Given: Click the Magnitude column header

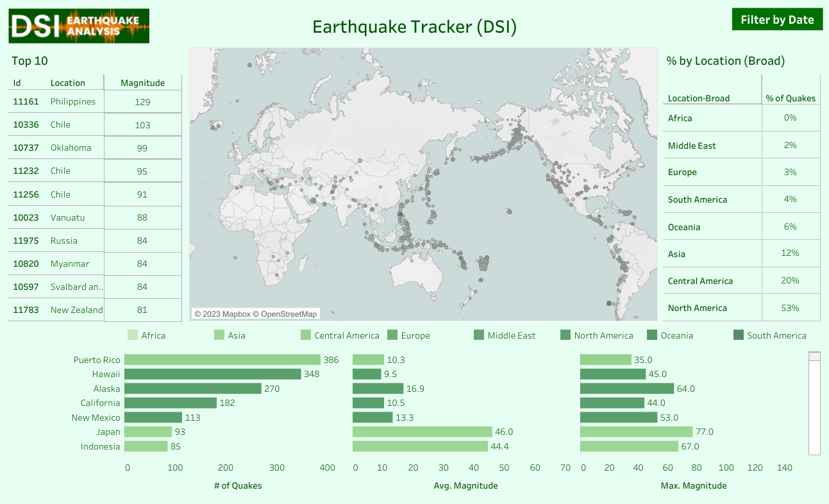Looking at the screenshot, I should pyautogui.click(x=142, y=83).
